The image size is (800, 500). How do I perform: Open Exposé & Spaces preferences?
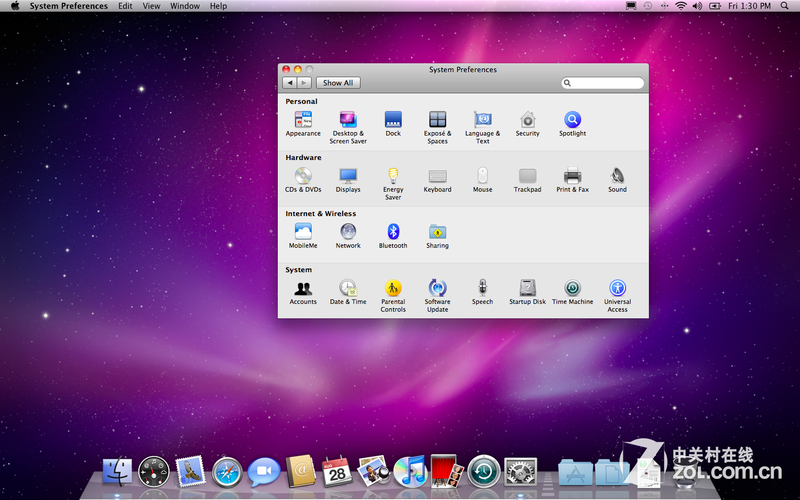[437, 128]
